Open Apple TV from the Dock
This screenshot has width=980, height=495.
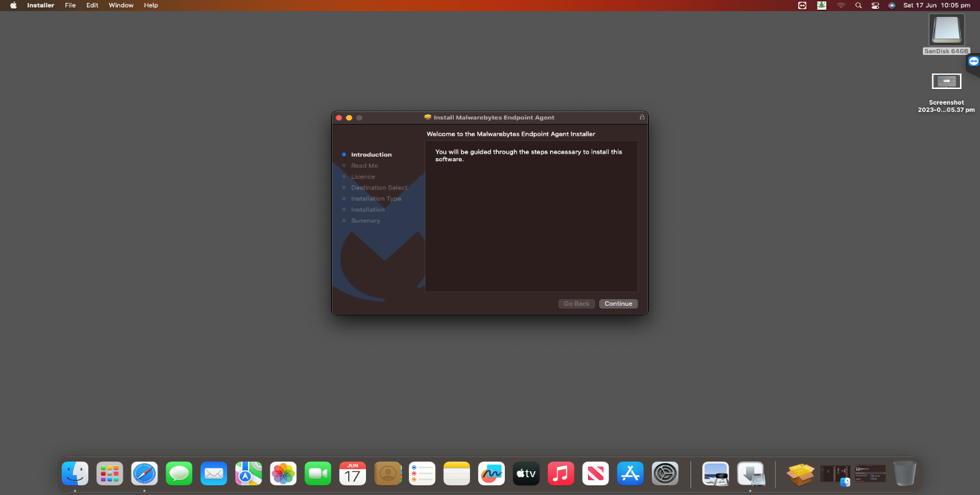click(x=526, y=473)
